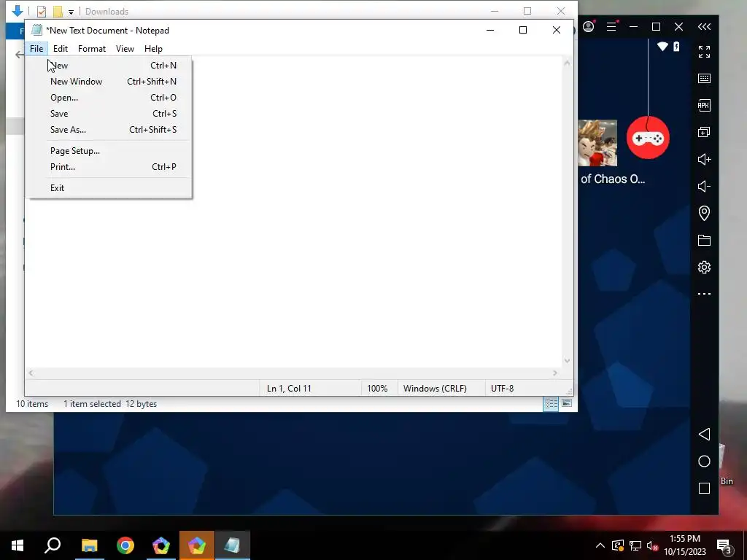Open emulator location pin icon
The width and height of the screenshot is (747, 560).
(704, 213)
